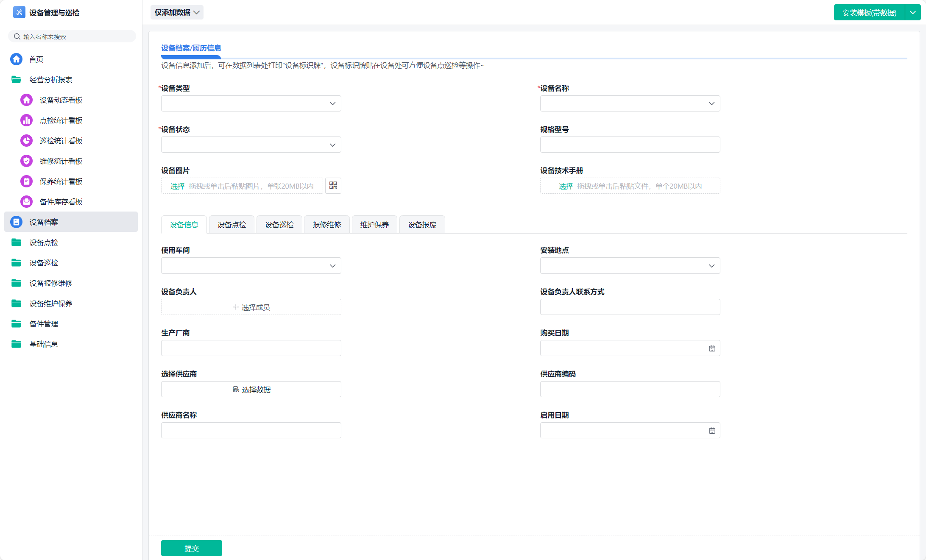
Task: Click the 维修统计看板 shield icon
Action: (26, 161)
